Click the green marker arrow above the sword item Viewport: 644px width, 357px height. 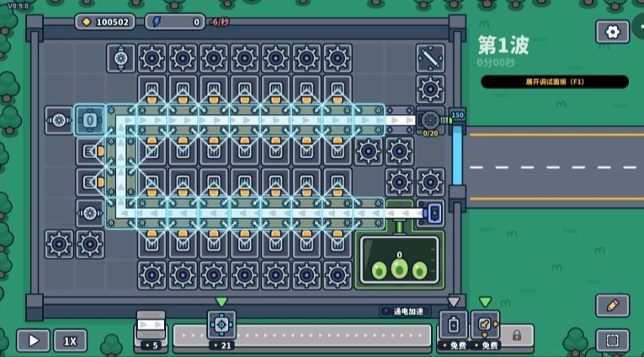coord(485,302)
